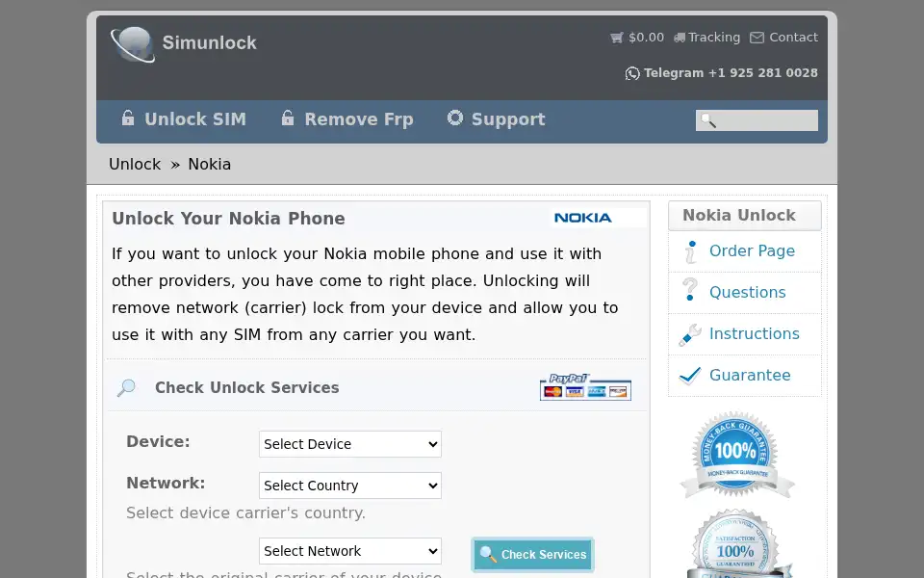This screenshot has width=924, height=578.
Task: Click the Order Page info icon
Action: 690,251
